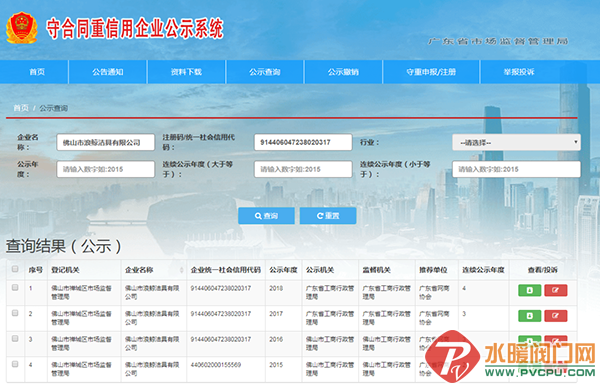Image resolution: width=600 pixels, height=387 pixels.
Task: Open the 公告通知 navigation tab
Action: pos(108,72)
